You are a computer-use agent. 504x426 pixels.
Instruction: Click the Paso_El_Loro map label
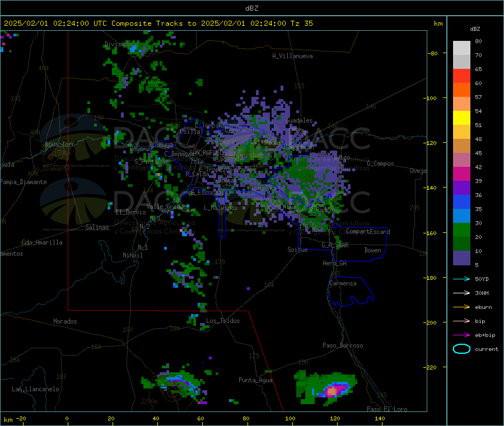point(387,409)
